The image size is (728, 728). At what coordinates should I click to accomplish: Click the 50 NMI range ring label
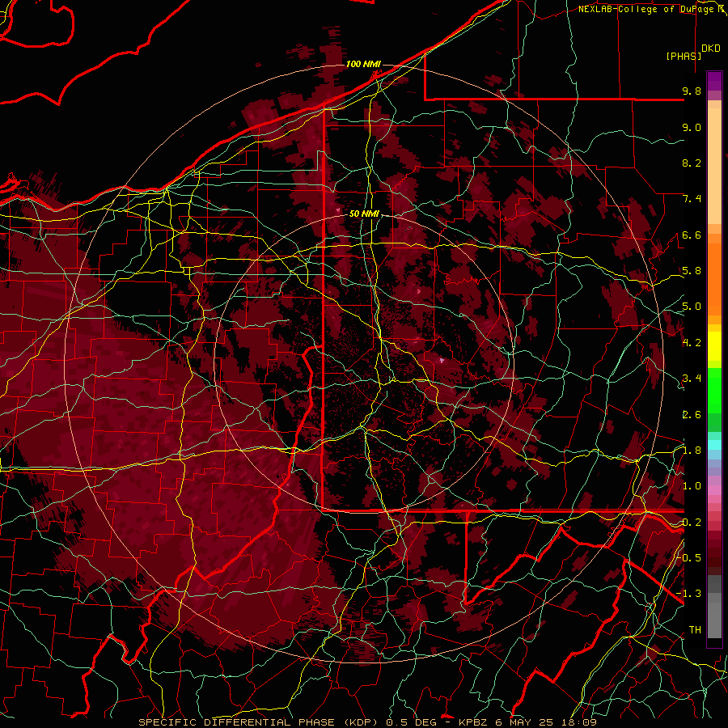point(364,214)
